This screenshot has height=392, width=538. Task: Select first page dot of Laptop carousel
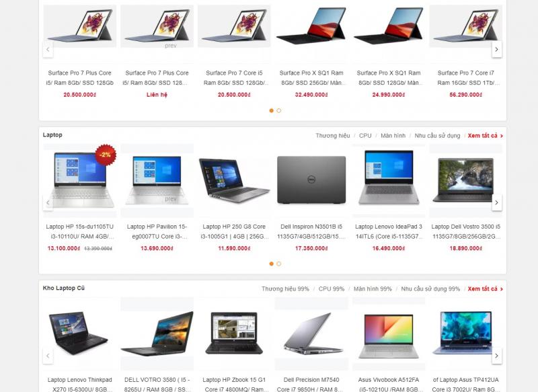(272, 264)
